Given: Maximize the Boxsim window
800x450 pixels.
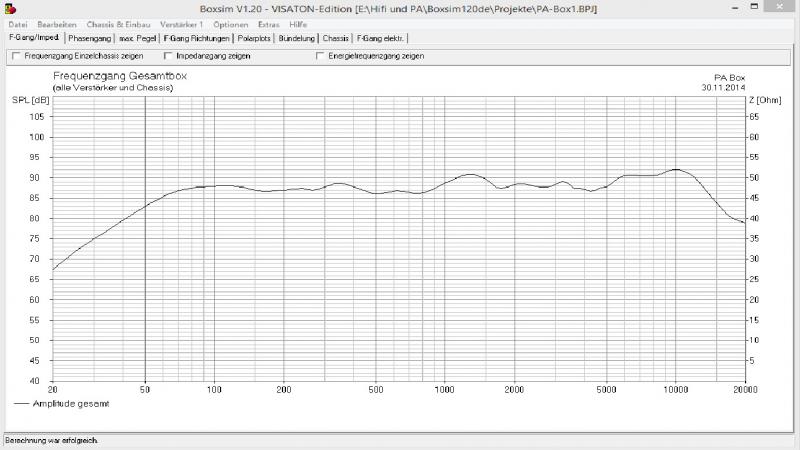Looking at the screenshot, I should point(754,7).
